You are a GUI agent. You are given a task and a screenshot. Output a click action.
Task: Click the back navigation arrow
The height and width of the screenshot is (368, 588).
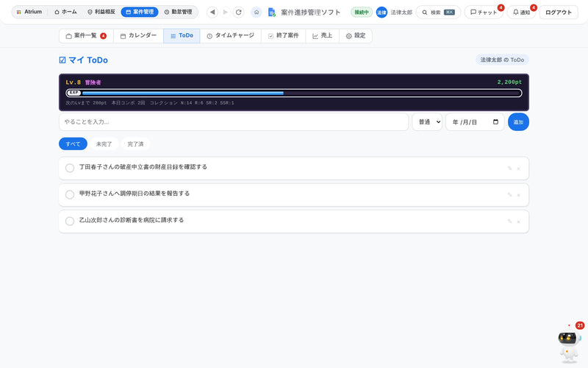pyautogui.click(x=212, y=12)
